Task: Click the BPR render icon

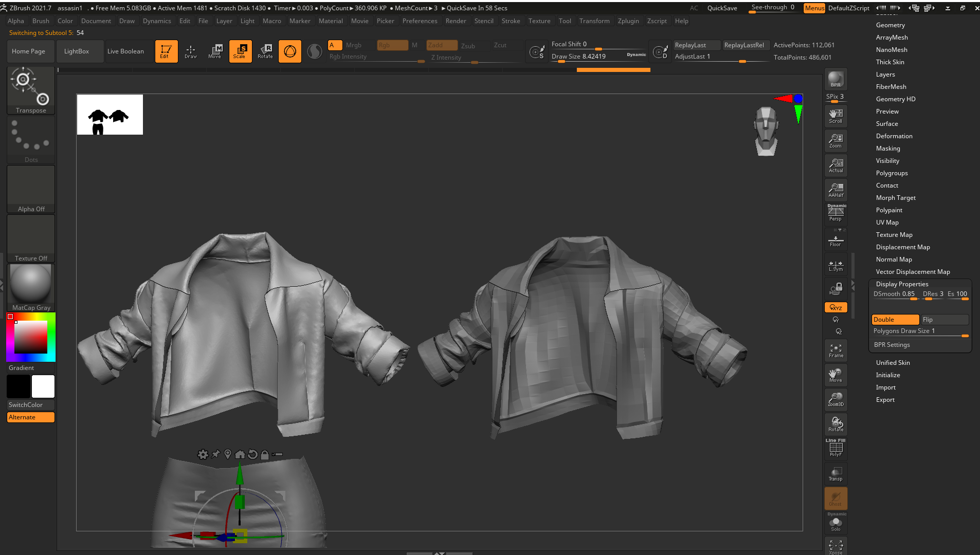Action: (x=836, y=79)
